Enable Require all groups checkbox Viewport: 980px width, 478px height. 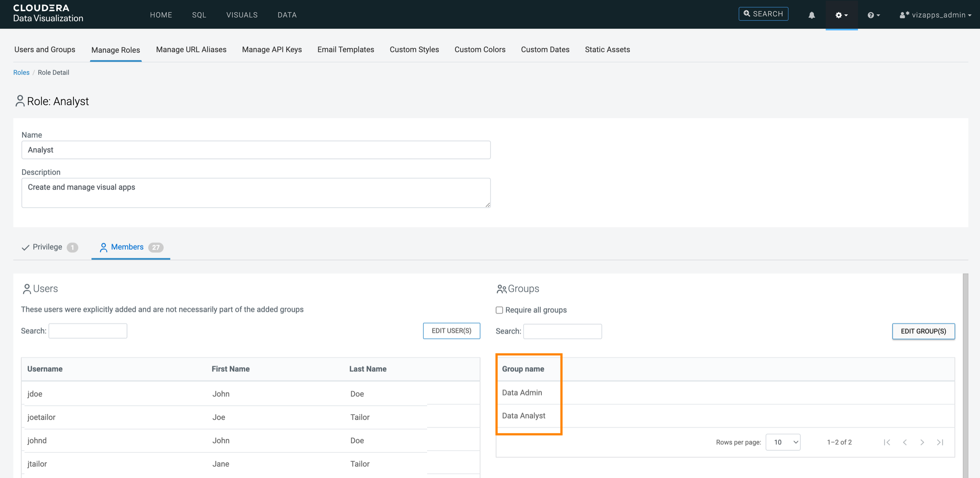(x=499, y=310)
